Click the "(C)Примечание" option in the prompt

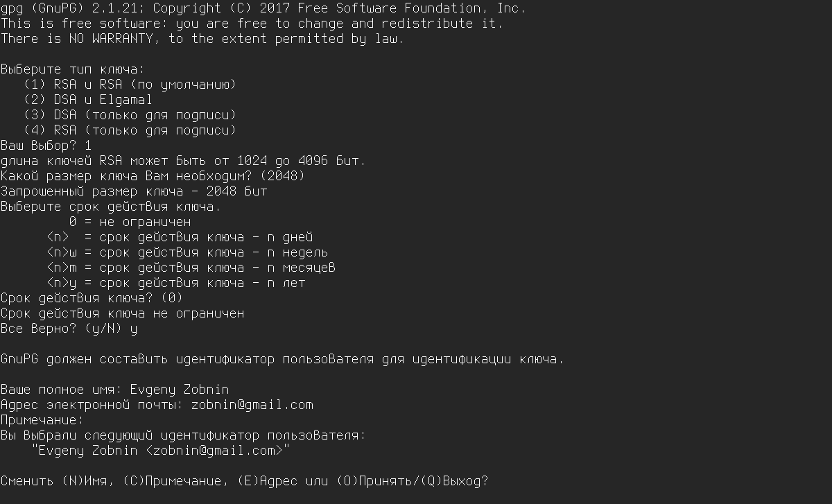[x=173, y=481]
